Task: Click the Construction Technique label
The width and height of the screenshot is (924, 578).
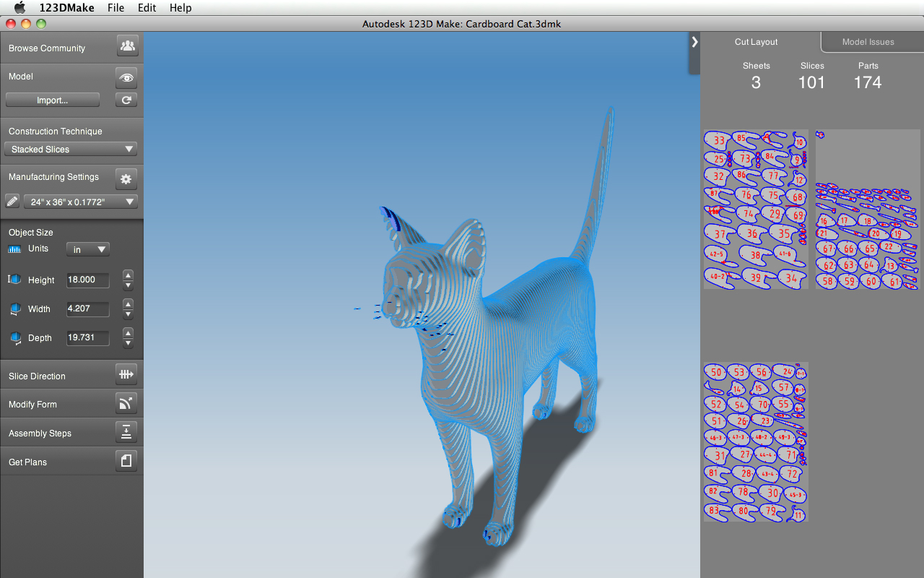Action: pos(56,131)
